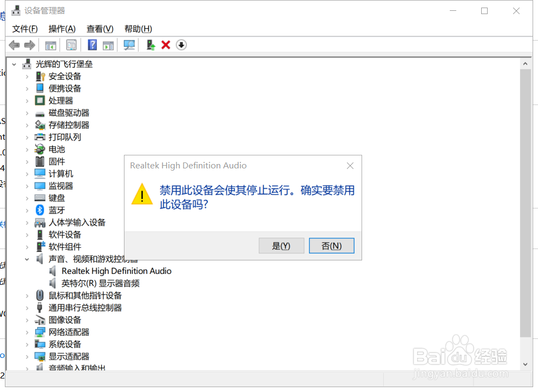Image resolution: width=538 pixels, height=392 pixels.
Task: Select the 软件组件 tree label
Action: [65, 247]
